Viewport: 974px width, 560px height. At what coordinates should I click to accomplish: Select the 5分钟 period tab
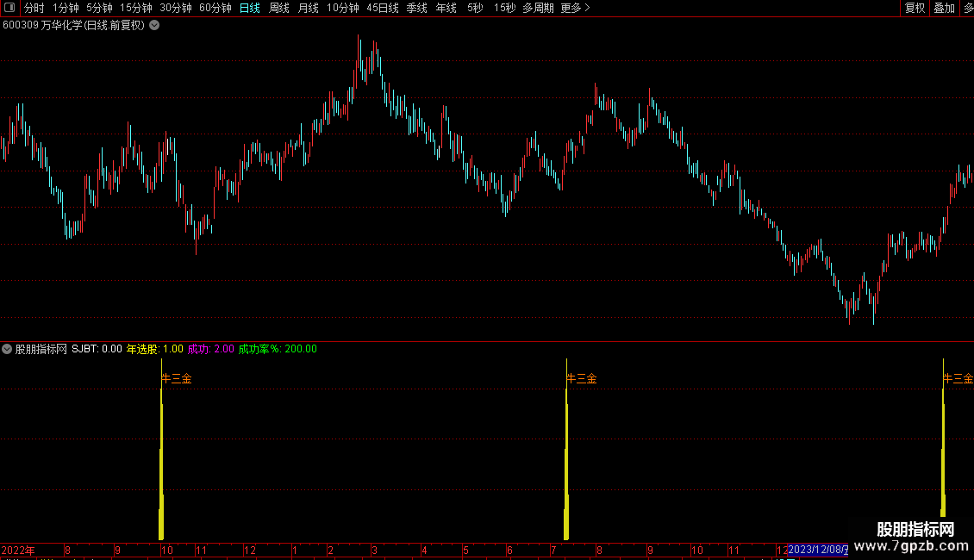[x=99, y=8]
